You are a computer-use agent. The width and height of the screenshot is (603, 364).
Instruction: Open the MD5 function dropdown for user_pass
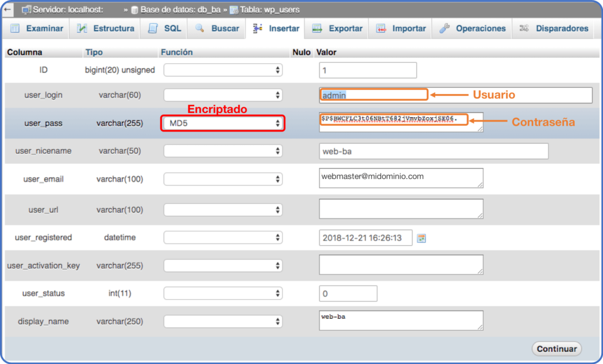[223, 123]
